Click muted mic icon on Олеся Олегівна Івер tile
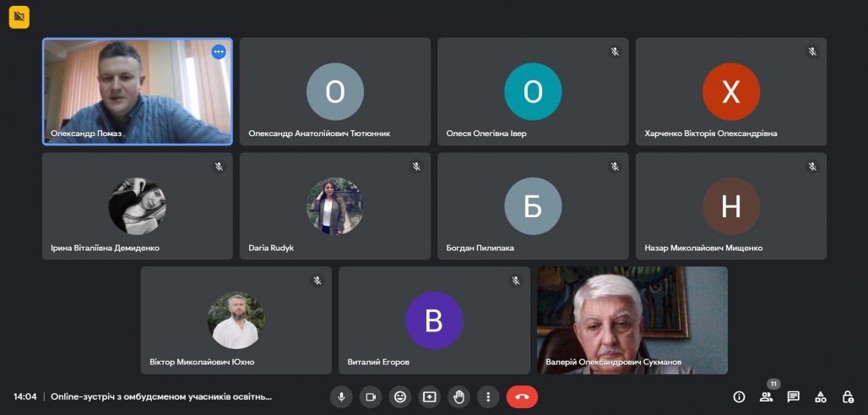868x415 pixels. point(615,52)
